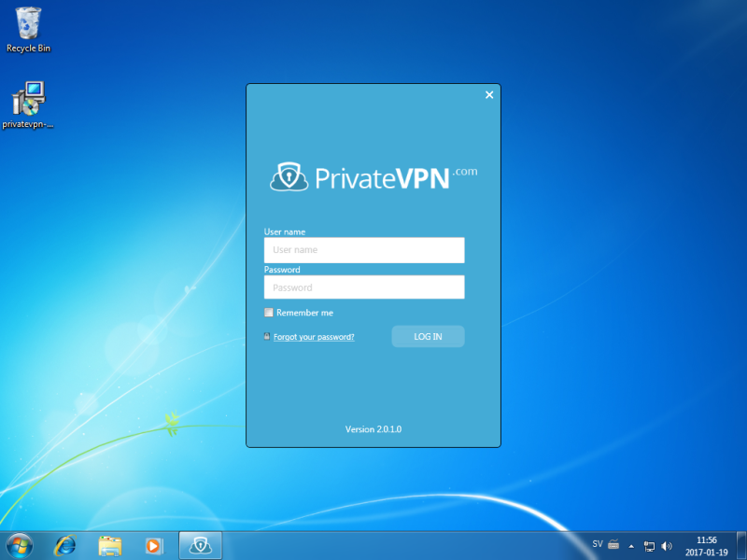Click the Forgot your password? link
747x560 pixels.
click(x=314, y=337)
